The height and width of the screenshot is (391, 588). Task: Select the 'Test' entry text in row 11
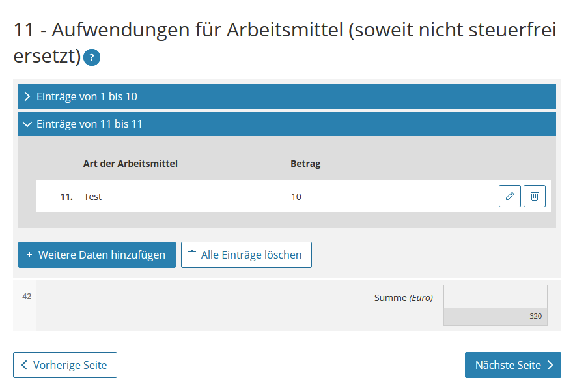click(x=93, y=197)
